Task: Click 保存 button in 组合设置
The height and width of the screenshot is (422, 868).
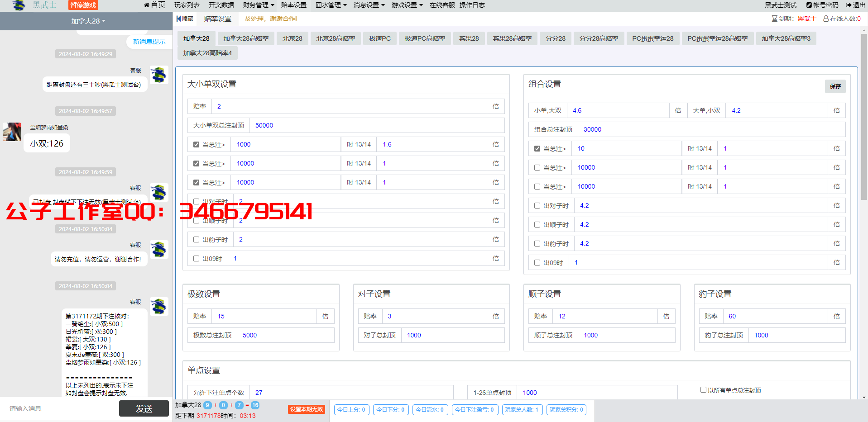Action: coord(835,86)
